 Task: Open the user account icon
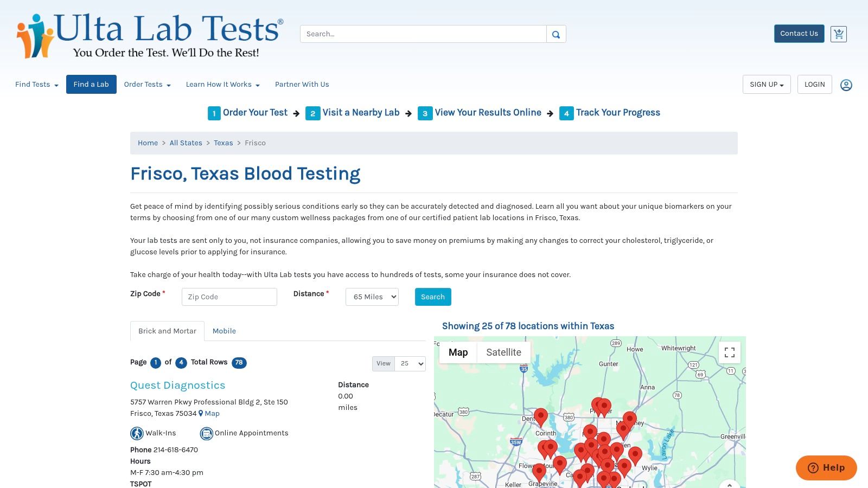[x=846, y=84]
